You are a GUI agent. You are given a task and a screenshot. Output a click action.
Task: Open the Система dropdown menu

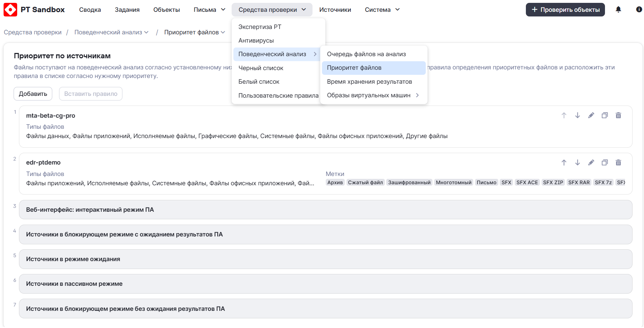[382, 10]
